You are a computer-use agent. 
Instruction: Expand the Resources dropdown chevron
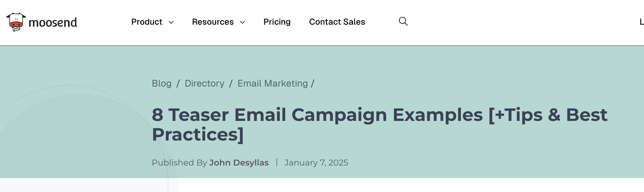243,23
